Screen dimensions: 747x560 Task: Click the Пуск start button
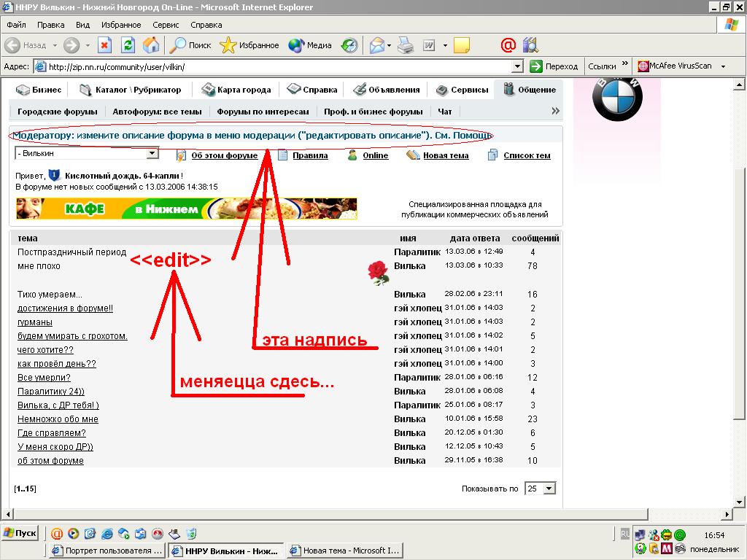coord(20,533)
